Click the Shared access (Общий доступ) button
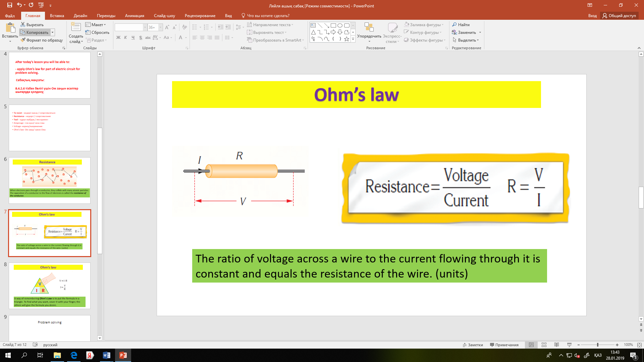 (619, 16)
